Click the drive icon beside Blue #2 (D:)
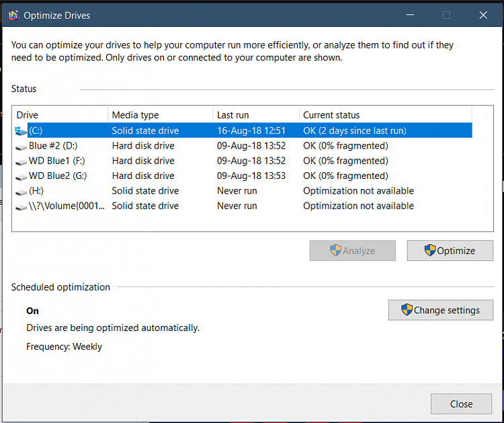The image size is (504, 423). tap(22, 147)
